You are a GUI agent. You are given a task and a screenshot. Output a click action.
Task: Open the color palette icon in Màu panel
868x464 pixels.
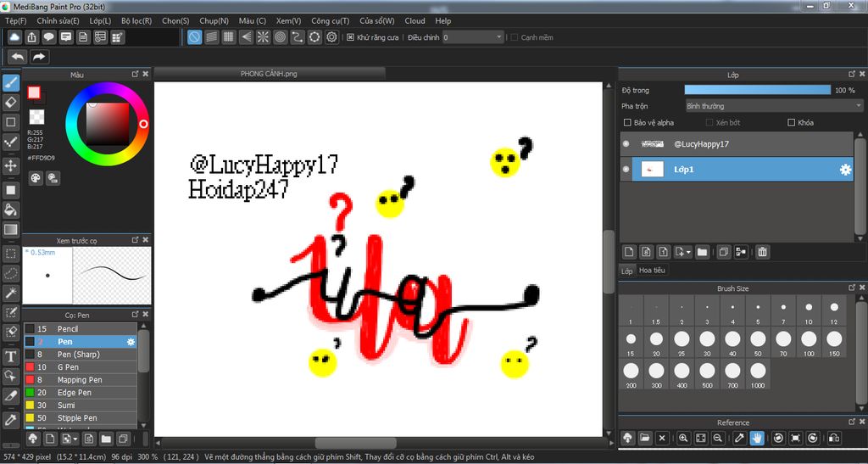tap(36, 178)
